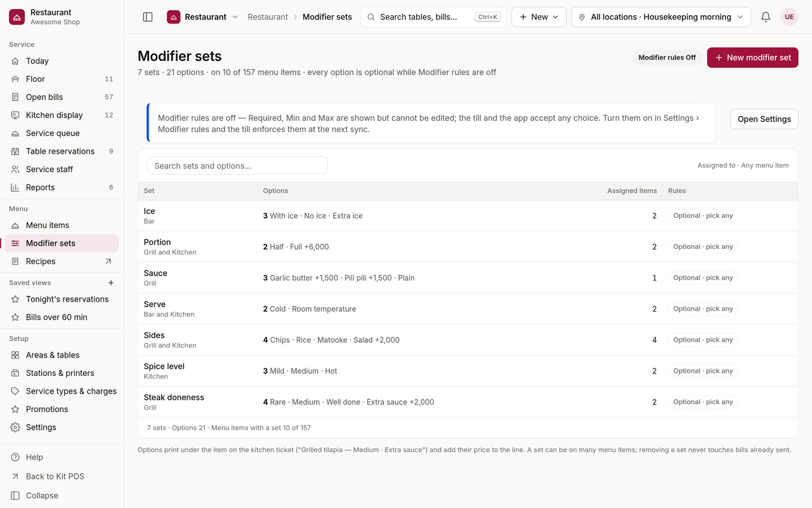Click the Service types & charges tag icon

(x=15, y=391)
